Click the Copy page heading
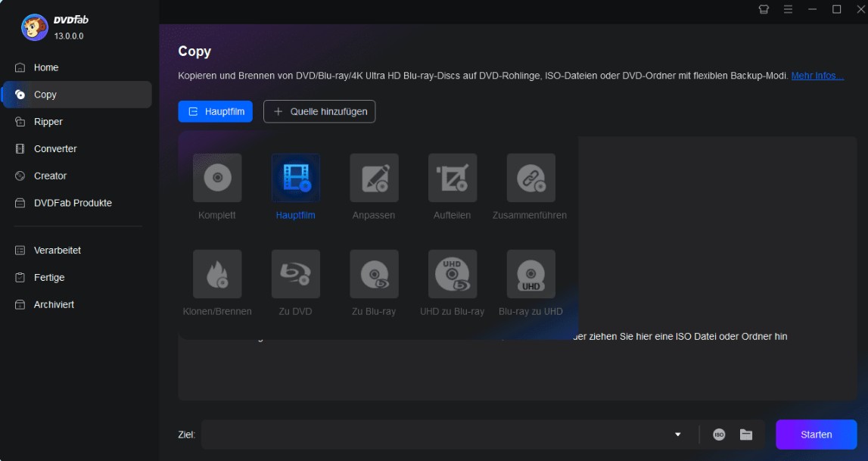Image resolution: width=868 pixels, height=461 pixels. pos(194,51)
